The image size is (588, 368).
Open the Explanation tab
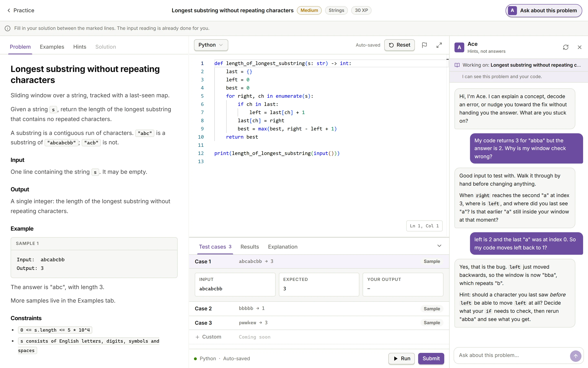(283, 247)
